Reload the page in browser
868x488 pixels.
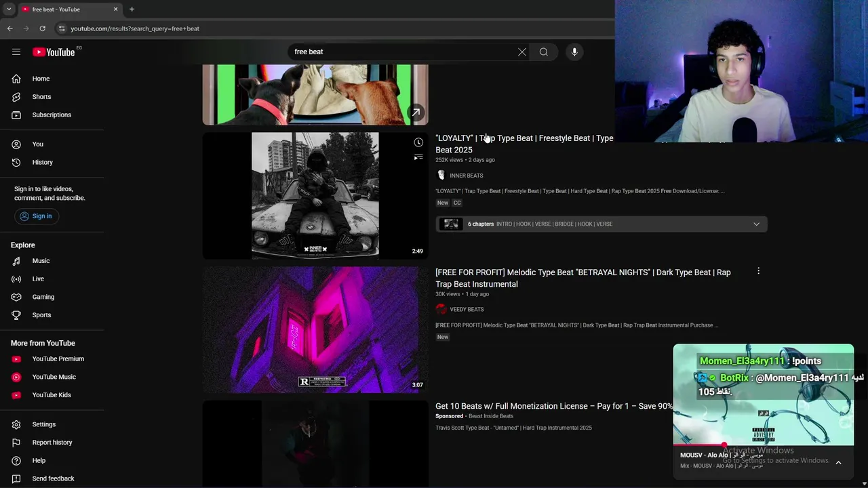pos(42,28)
